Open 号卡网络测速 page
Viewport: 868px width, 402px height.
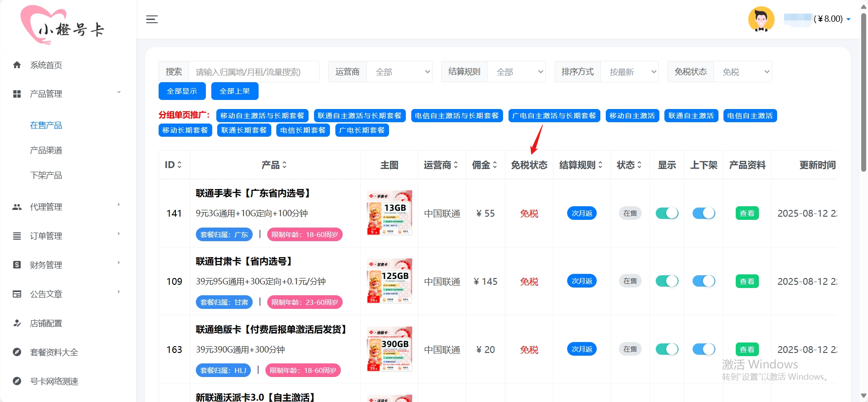coord(54,381)
